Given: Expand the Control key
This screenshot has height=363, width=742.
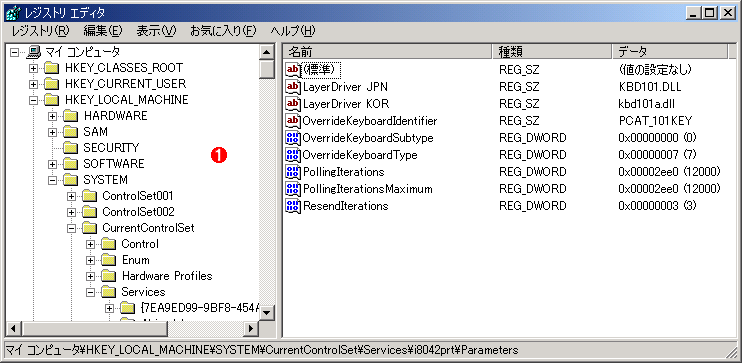Looking at the screenshot, I should coord(90,244).
